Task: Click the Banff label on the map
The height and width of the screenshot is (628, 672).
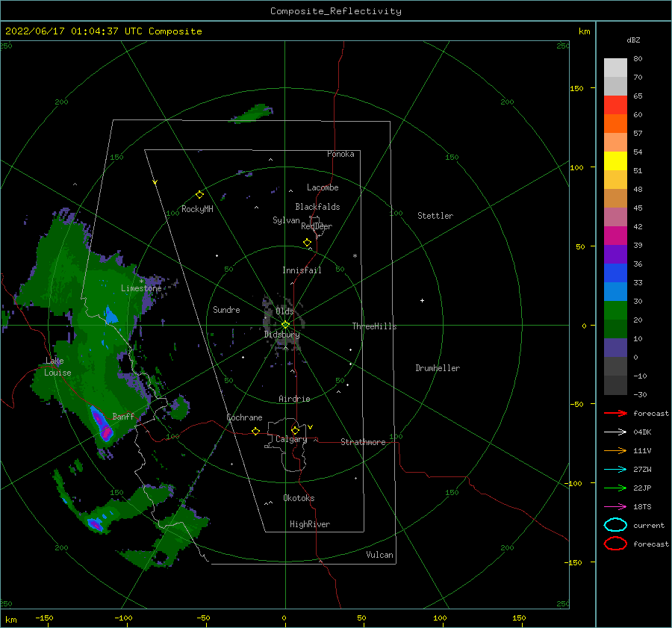Action: [x=123, y=416]
